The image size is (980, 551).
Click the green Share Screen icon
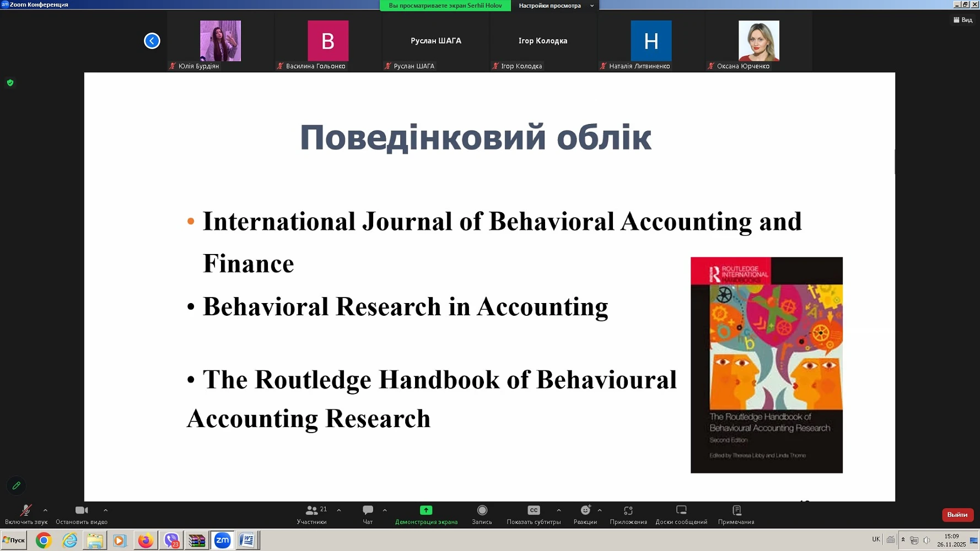[426, 511]
